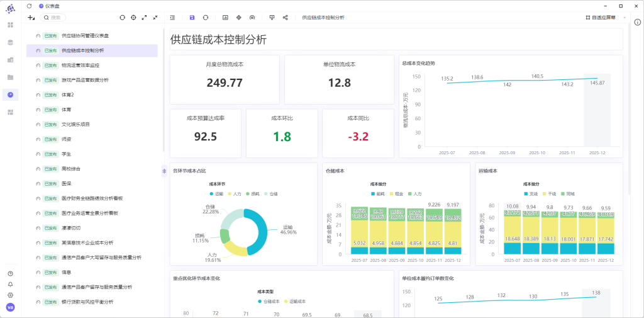Image resolution: width=644 pixels, height=318 pixels.
Task: Refresh the dashboard list
Action: 122,18
